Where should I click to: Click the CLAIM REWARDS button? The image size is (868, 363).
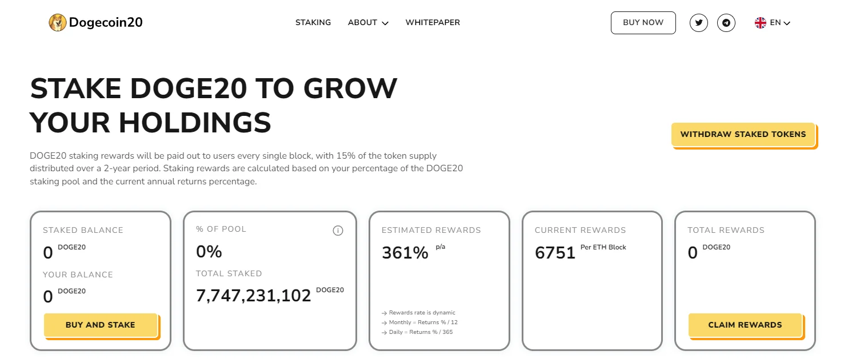[x=745, y=325]
